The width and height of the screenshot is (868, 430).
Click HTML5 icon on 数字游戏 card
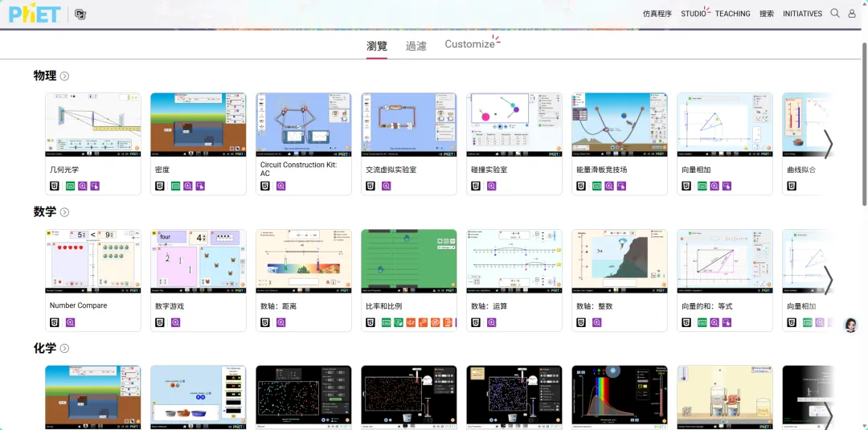point(159,322)
